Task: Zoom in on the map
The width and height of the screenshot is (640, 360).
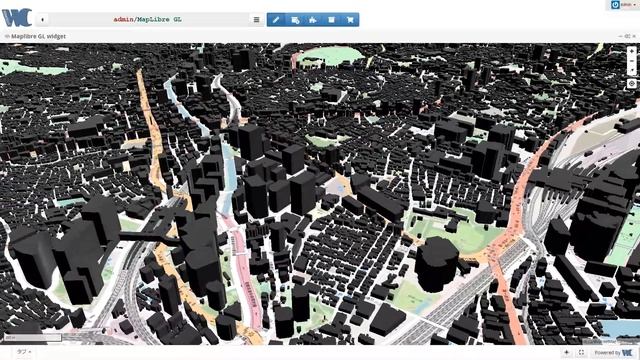Action: 632,51
